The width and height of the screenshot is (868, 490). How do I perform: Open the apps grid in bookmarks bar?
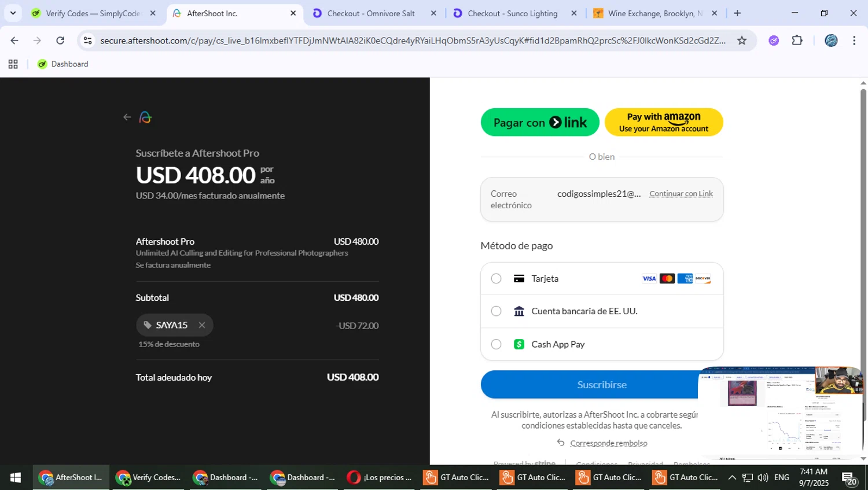click(13, 64)
